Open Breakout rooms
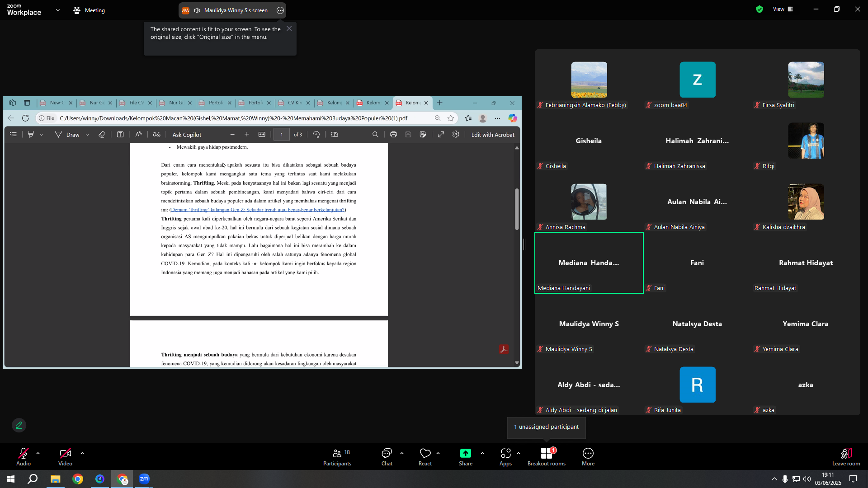 [x=547, y=457]
